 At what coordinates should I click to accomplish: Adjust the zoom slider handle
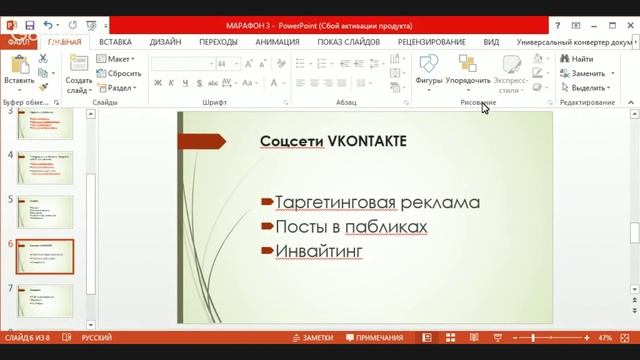(533, 338)
